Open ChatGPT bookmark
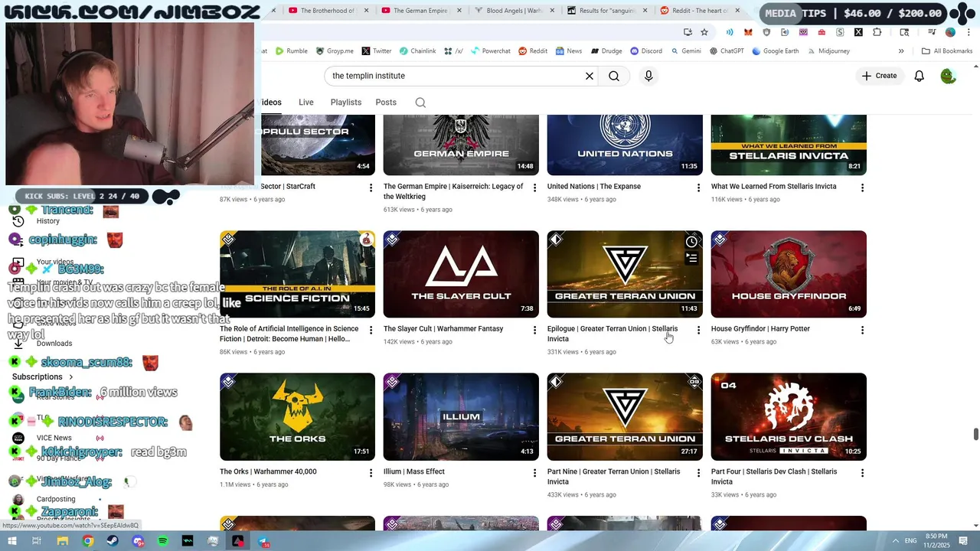Viewport: 980px width, 551px height. coord(727,51)
